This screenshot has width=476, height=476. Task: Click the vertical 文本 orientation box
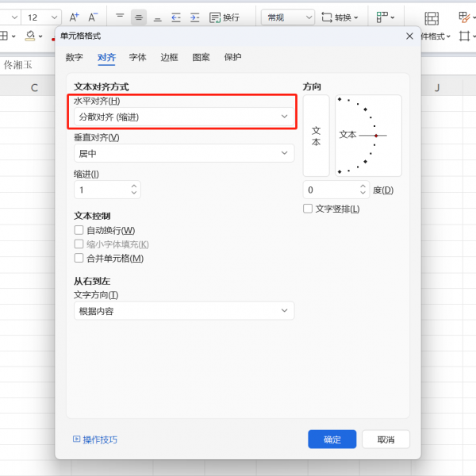316,136
